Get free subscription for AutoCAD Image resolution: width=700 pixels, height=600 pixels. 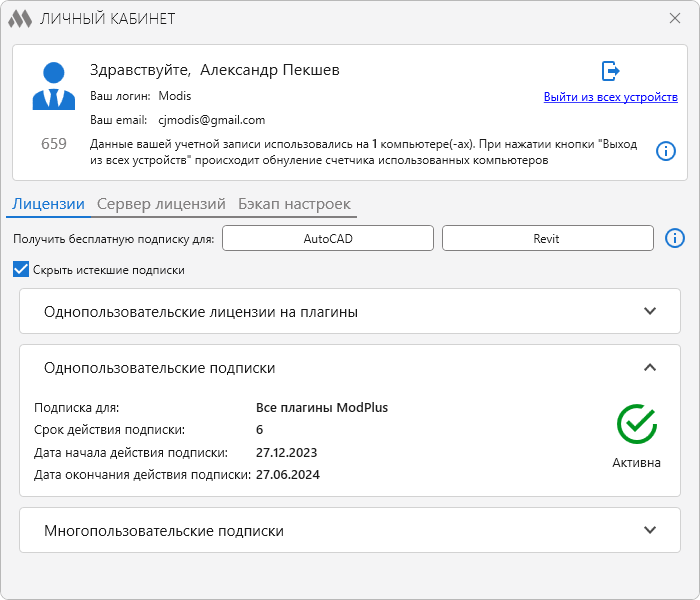pos(328,238)
